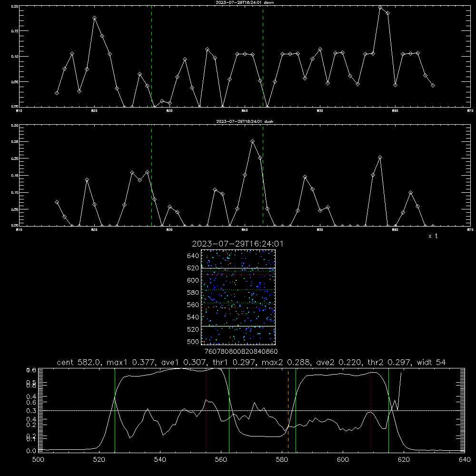Click the 640 label on speckled image y-axis
Image resolution: width=476 pixels, height=476 pixels.
pyautogui.click(x=193, y=256)
